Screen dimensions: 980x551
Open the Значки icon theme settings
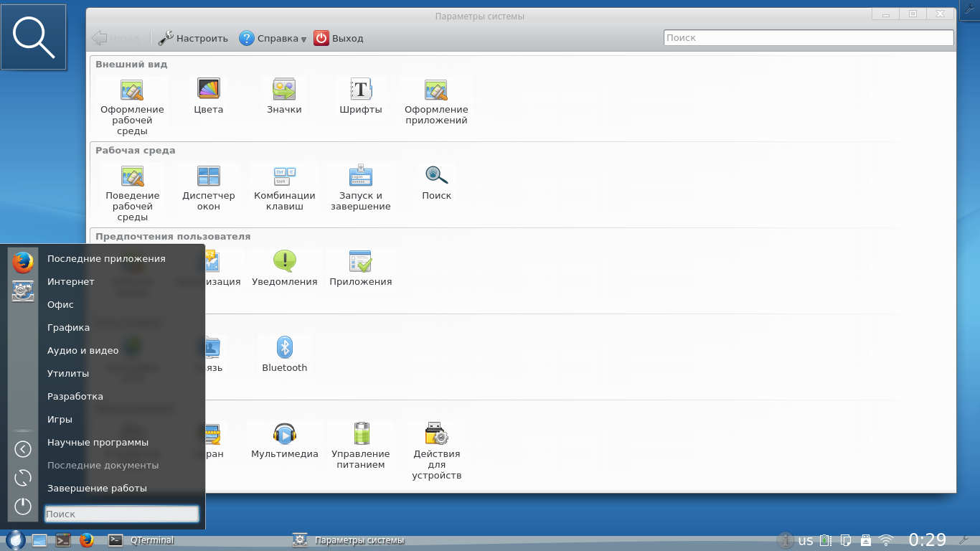(x=284, y=96)
